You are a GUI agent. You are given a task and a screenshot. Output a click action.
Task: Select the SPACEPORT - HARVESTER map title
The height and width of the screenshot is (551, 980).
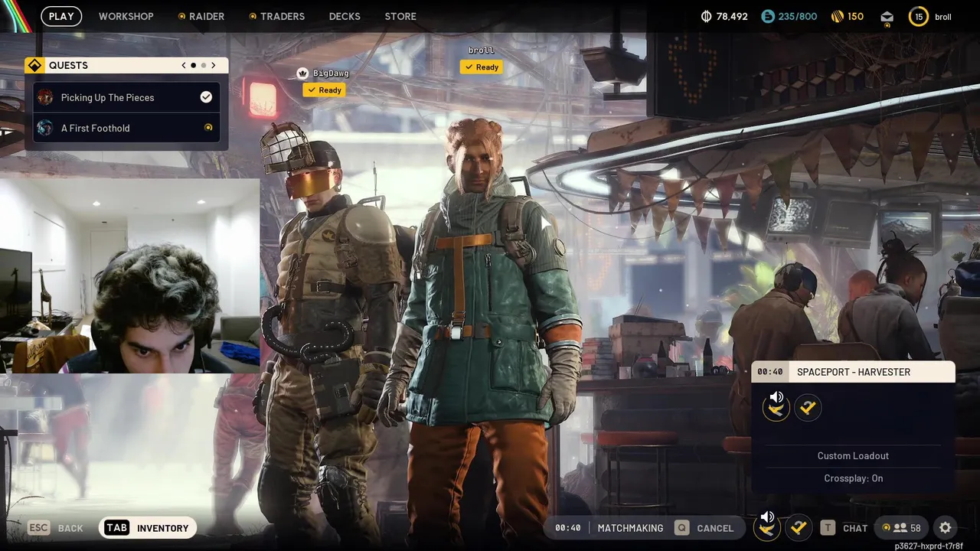[x=854, y=372]
